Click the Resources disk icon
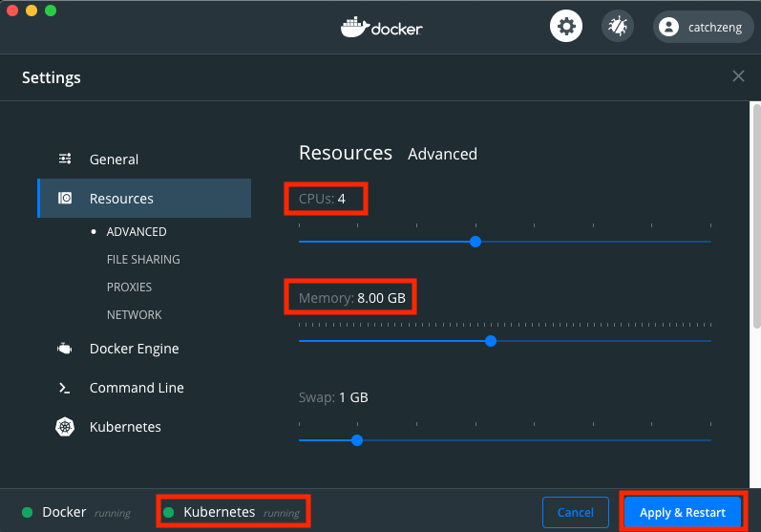The width and height of the screenshot is (761, 532). (65, 198)
